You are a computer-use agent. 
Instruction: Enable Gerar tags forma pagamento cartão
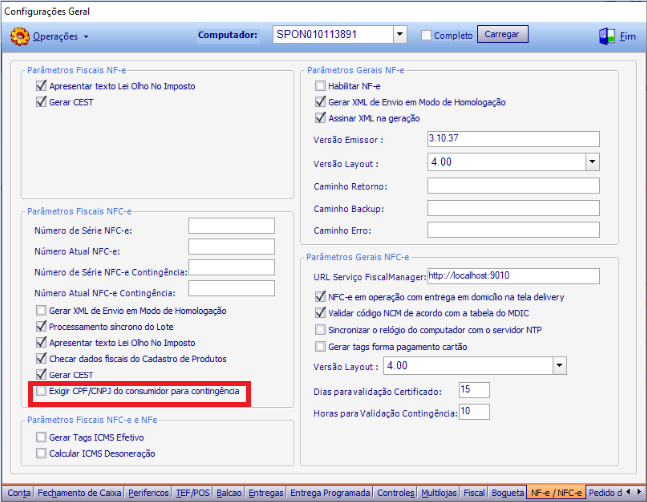[x=320, y=346]
